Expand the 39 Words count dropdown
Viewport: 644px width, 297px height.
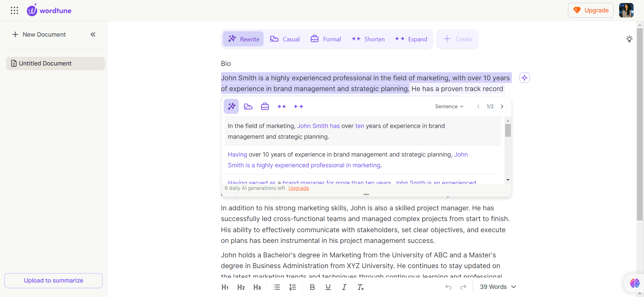tap(498, 287)
